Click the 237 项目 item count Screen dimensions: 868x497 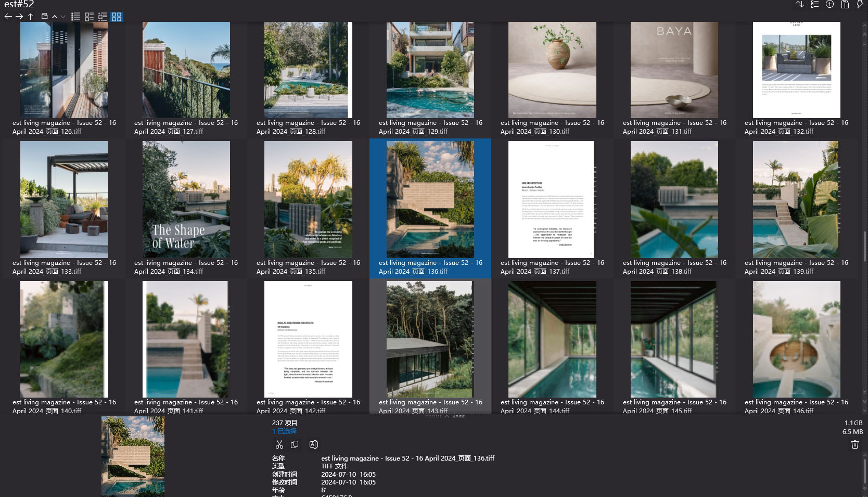pyautogui.click(x=284, y=422)
